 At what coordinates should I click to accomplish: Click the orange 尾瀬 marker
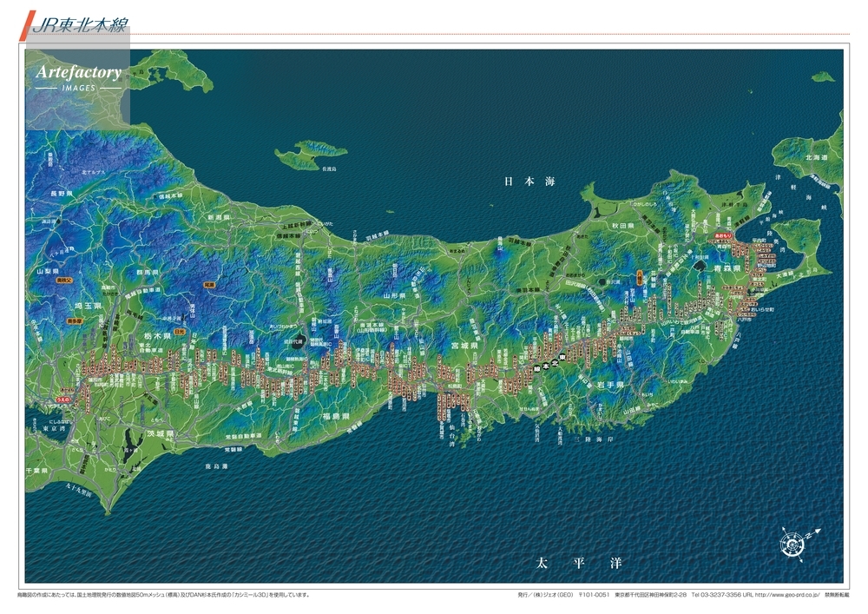pos(208,284)
